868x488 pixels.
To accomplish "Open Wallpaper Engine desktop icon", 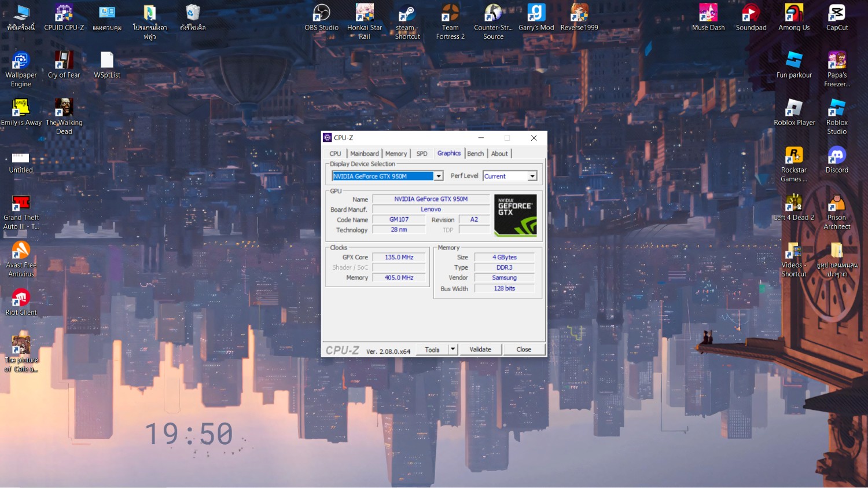I will coord(21,69).
